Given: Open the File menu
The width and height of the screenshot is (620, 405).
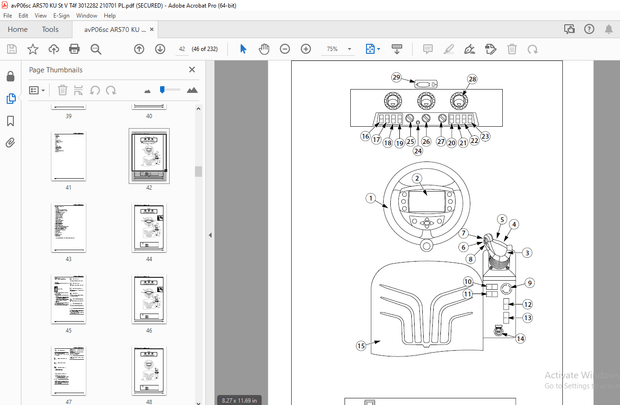Looking at the screenshot, I should [x=8, y=15].
